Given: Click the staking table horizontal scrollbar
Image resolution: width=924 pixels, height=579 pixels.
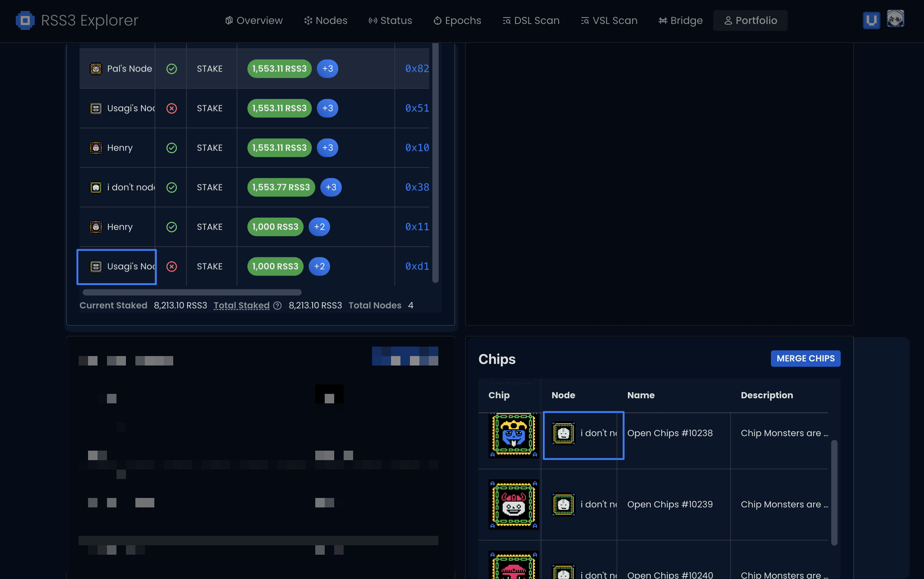Looking at the screenshot, I should 192,293.
